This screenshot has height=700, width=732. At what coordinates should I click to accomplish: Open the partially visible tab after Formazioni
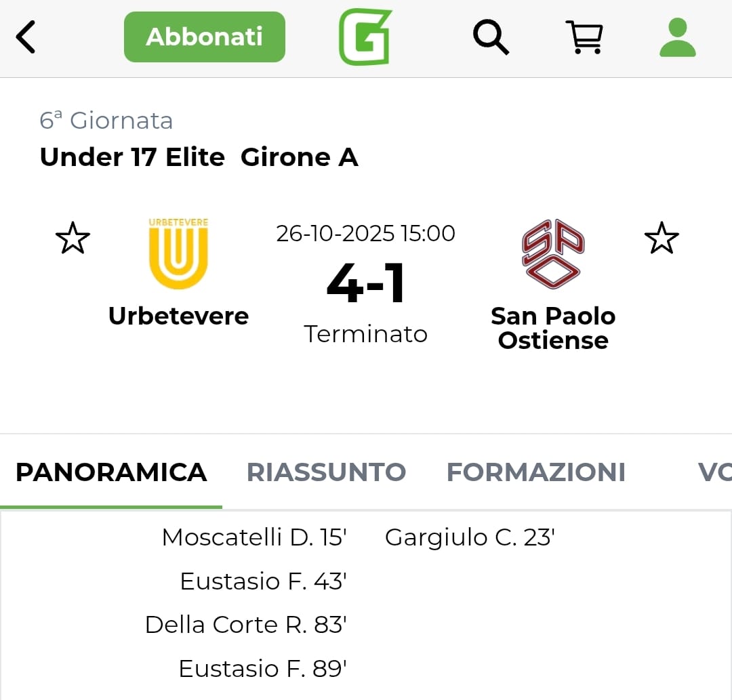pos(714,472)
